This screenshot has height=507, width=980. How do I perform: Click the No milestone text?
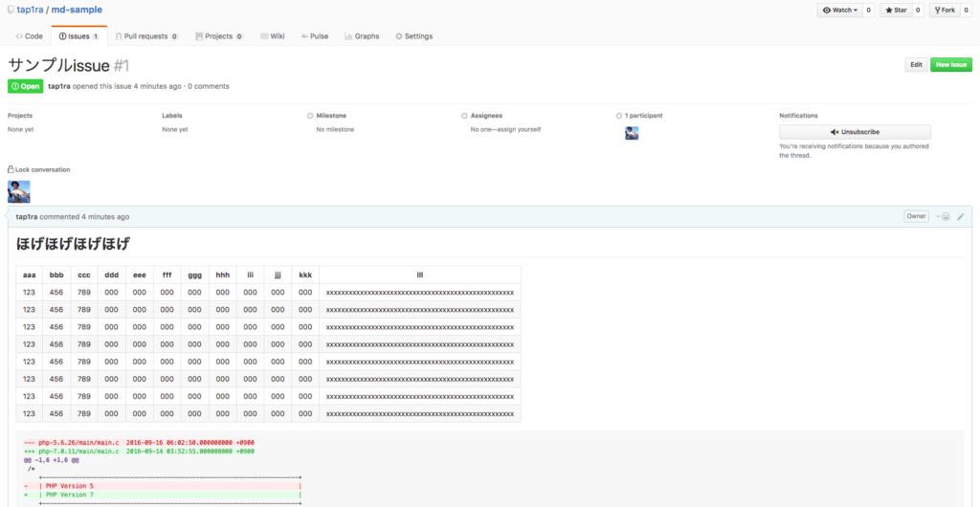(335, 129)
